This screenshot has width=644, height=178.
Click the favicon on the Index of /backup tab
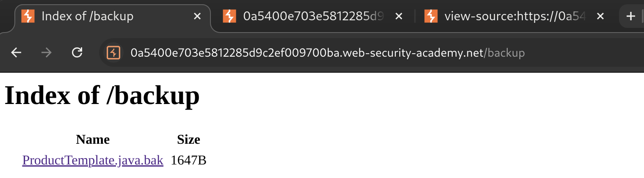[28, 16]
